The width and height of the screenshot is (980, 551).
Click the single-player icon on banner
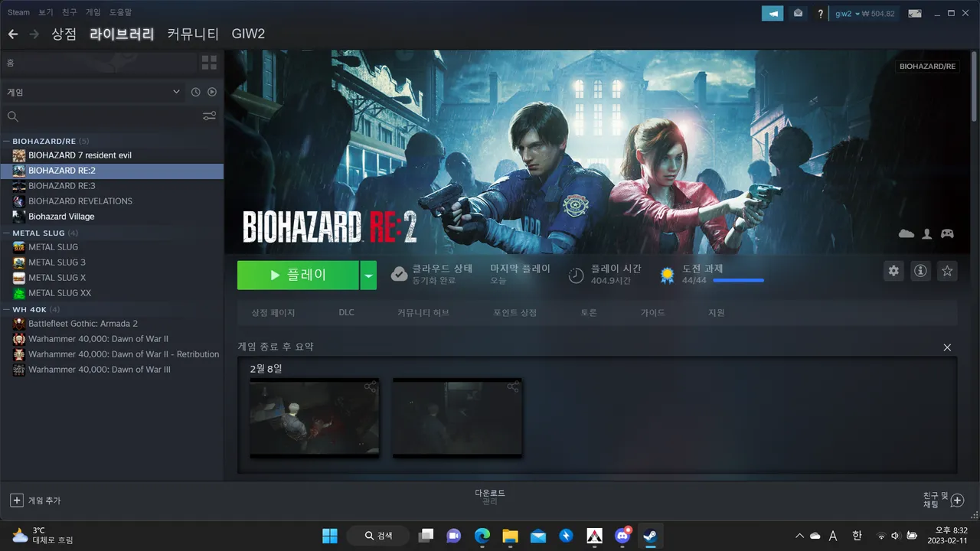click(x=927, y=234)
